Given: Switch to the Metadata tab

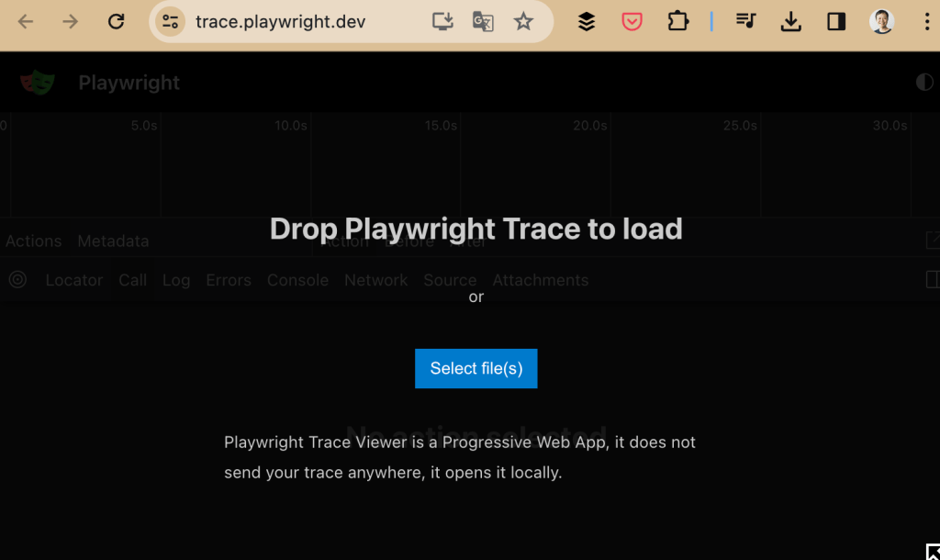Looking at the screenshot, I should click(x=113, y=241).
